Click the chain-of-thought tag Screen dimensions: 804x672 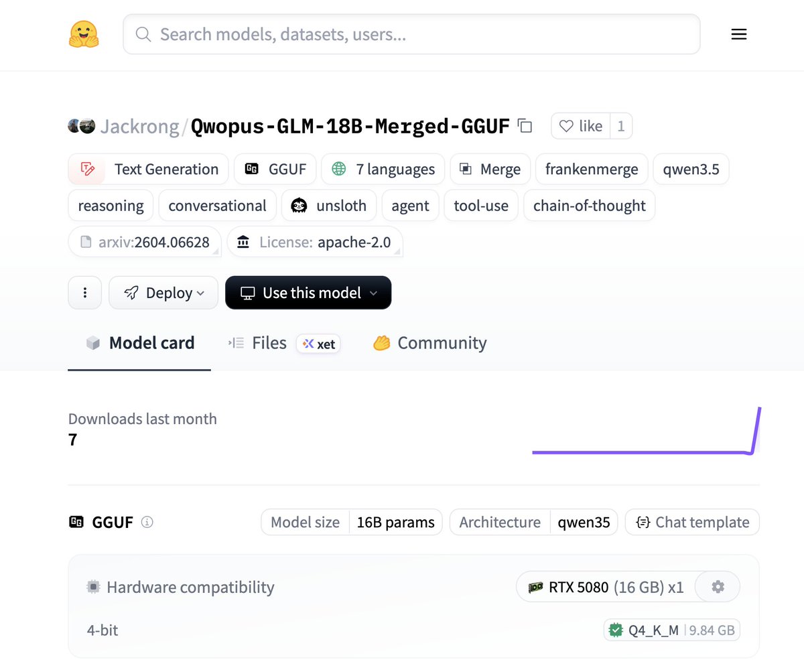tap(590, 205)
